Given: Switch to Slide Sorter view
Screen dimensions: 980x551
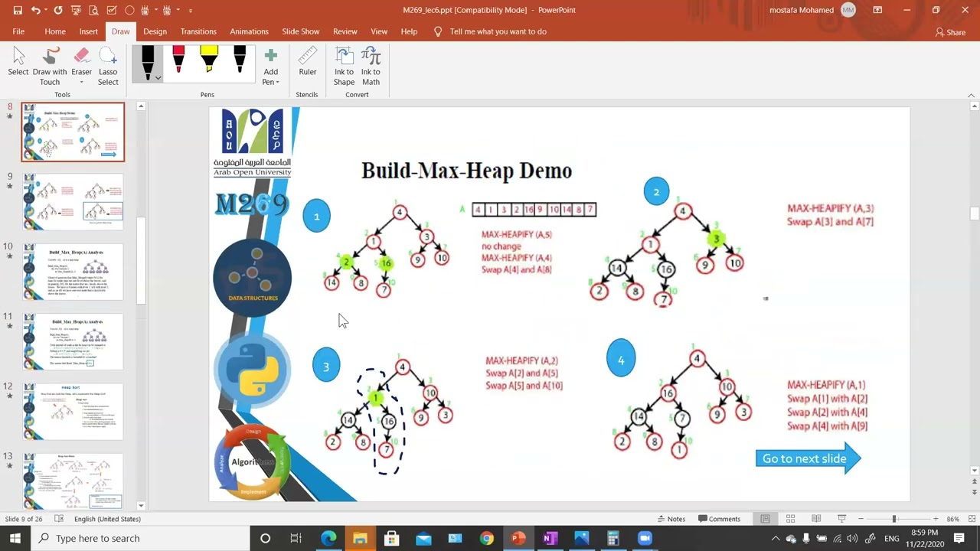Looking at the screenshot, I should pyautogui.click(x=790, y=519).
